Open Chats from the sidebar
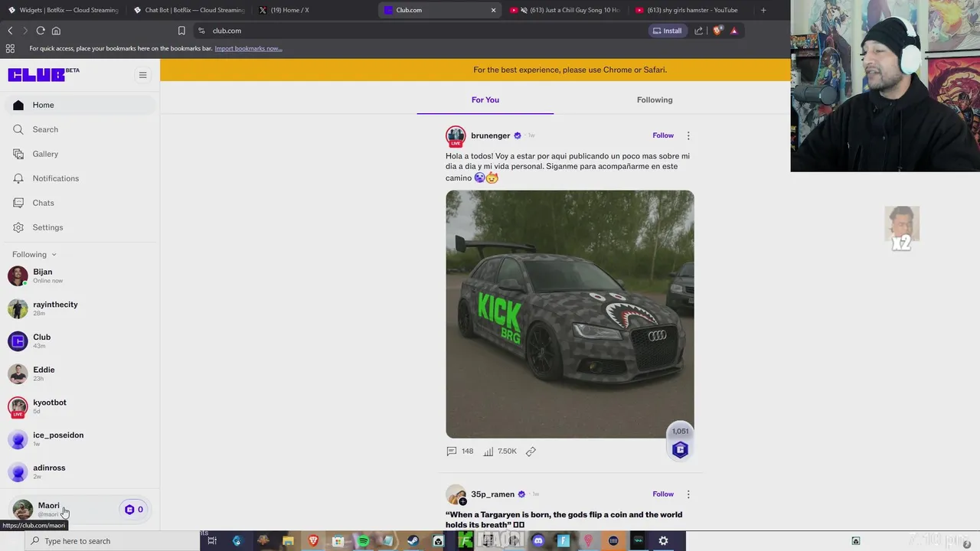Image resolution: width=980 pixels, height=551 pixels. [x=80, y=203]
